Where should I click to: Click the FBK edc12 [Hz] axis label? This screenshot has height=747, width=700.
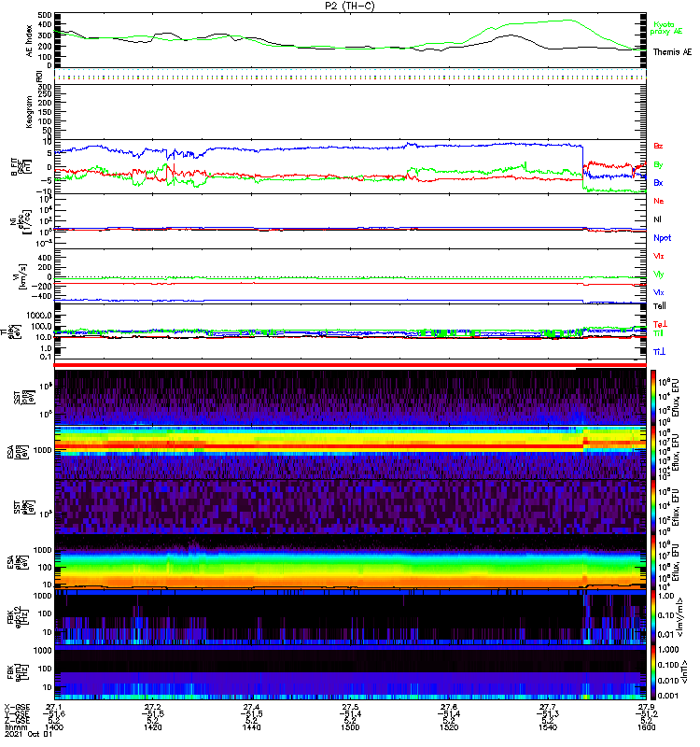(x=16, y=617)
